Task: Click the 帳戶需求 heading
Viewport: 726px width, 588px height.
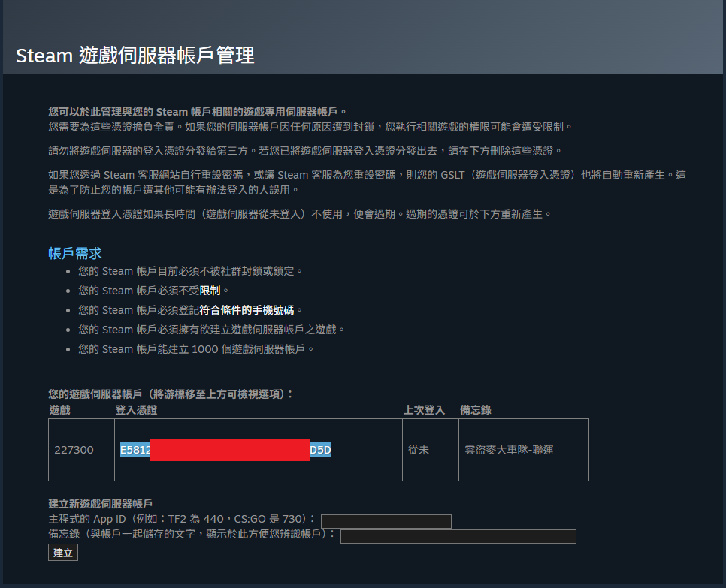Action: tap(75, 253)
